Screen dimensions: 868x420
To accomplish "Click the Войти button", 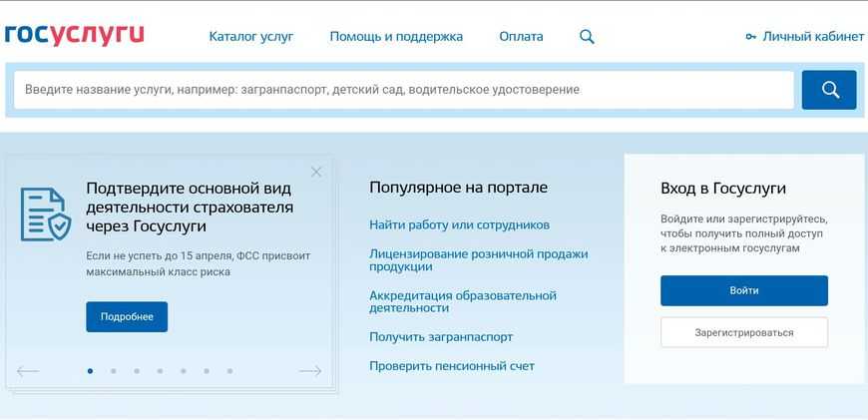I will [743, 290].
